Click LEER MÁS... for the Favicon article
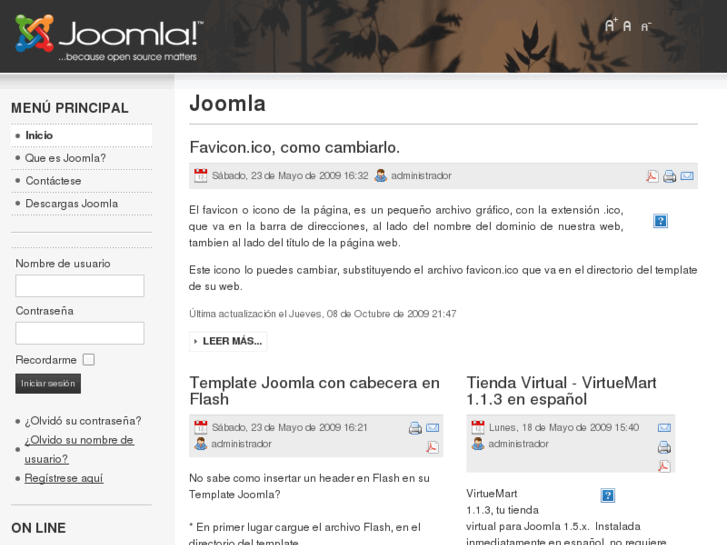Image resolution: width=727 pixels, height=545 pixels. tap(228, 341)
